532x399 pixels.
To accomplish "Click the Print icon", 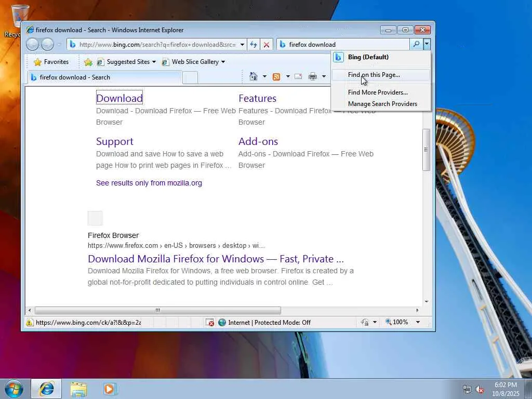I will 312,76.
